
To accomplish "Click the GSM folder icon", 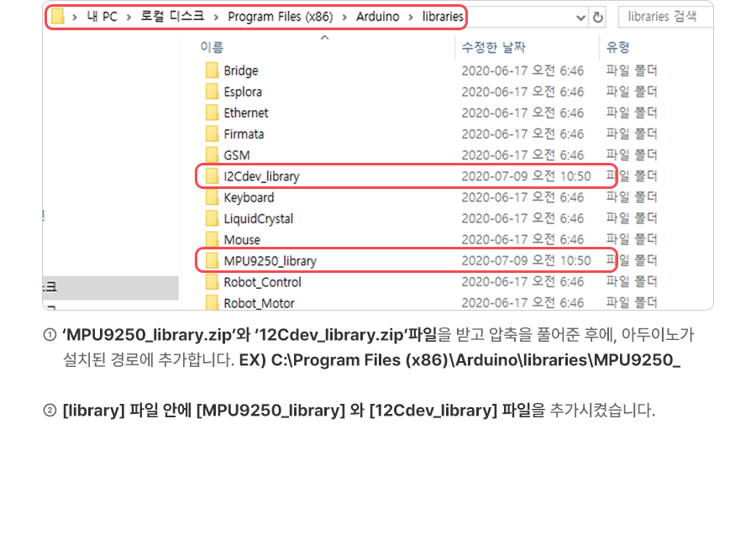I will [x=212, y=155].
